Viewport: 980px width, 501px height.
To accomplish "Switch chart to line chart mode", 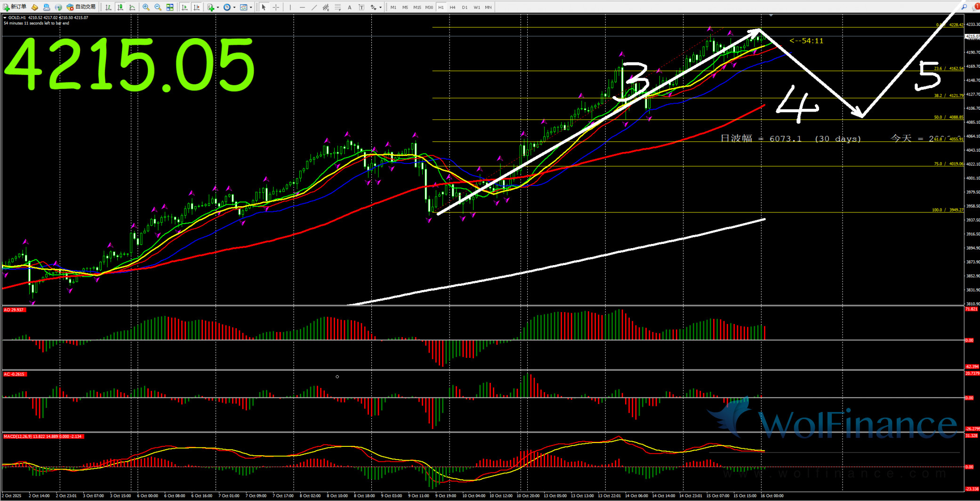I will 132,7.
